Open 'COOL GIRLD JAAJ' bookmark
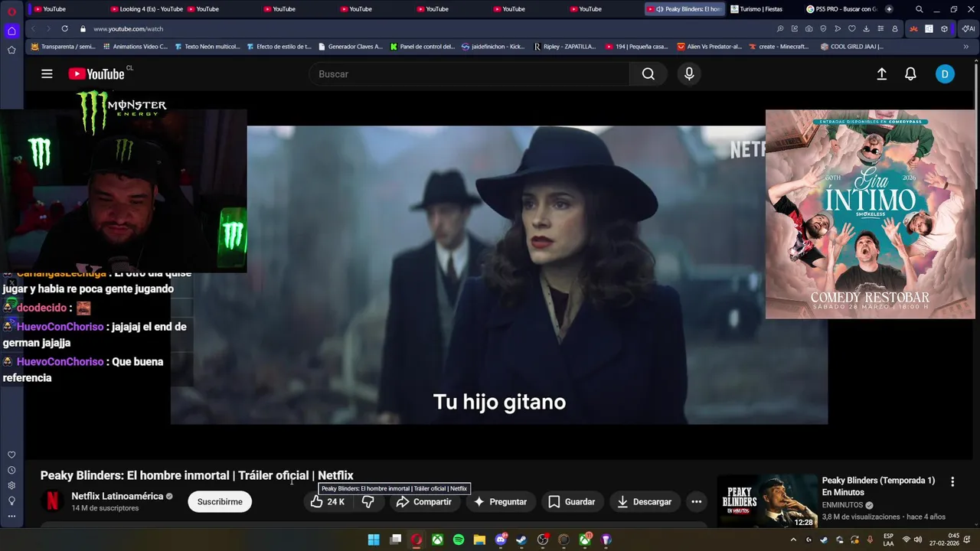 coord(851,47)
